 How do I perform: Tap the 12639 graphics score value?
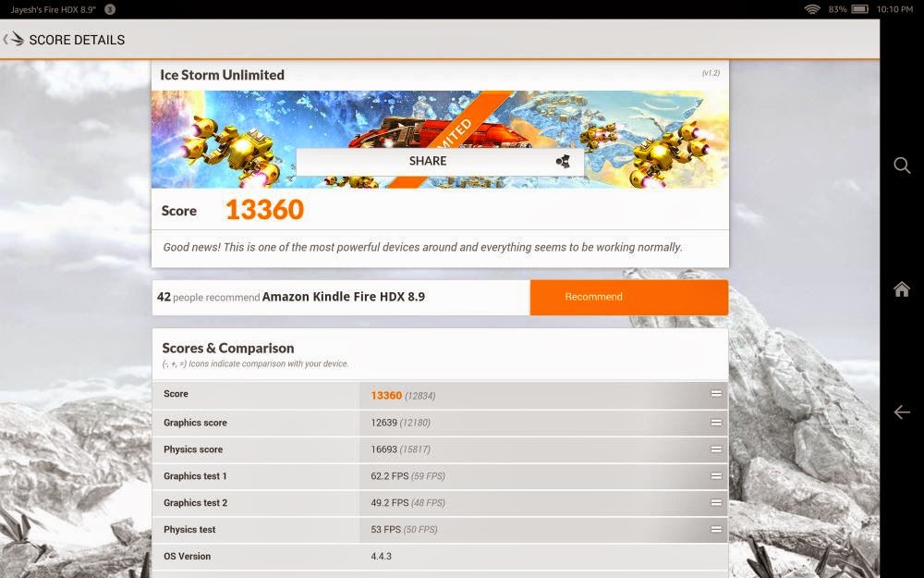point(383,423)
